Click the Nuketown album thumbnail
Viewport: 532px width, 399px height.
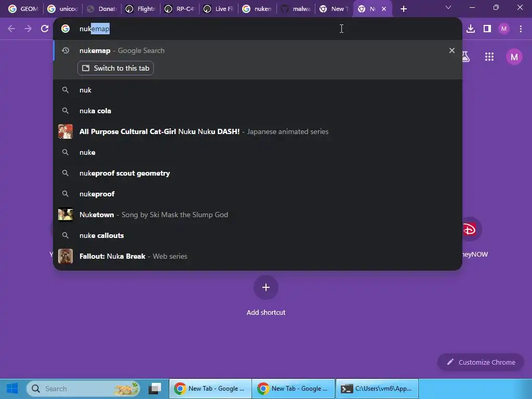tap(65, 215)
